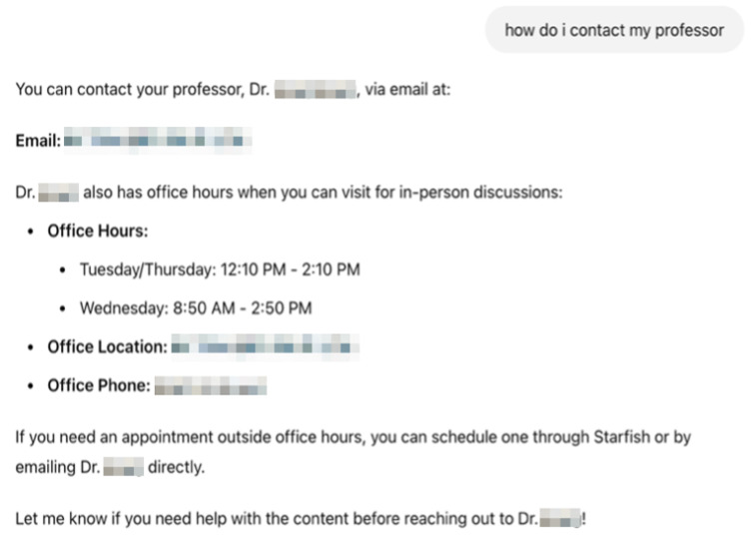Click the 'via email at:' text

pos(407,90)
